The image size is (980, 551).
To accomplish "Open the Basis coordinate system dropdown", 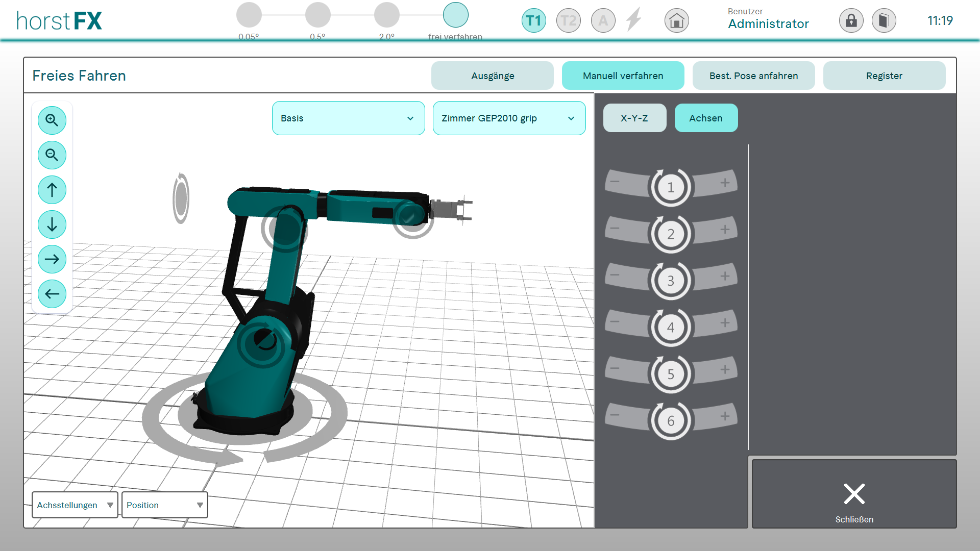I will (x=348, y=118).
